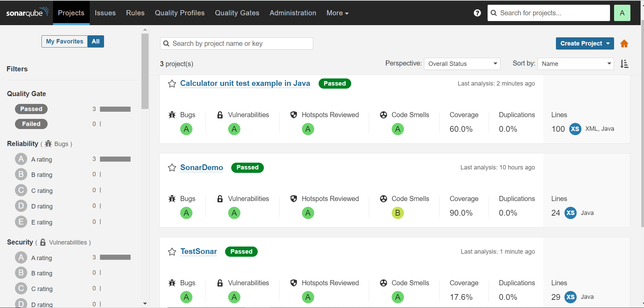
Task: Open the SonarDemo project link
Action: point(202,167)
